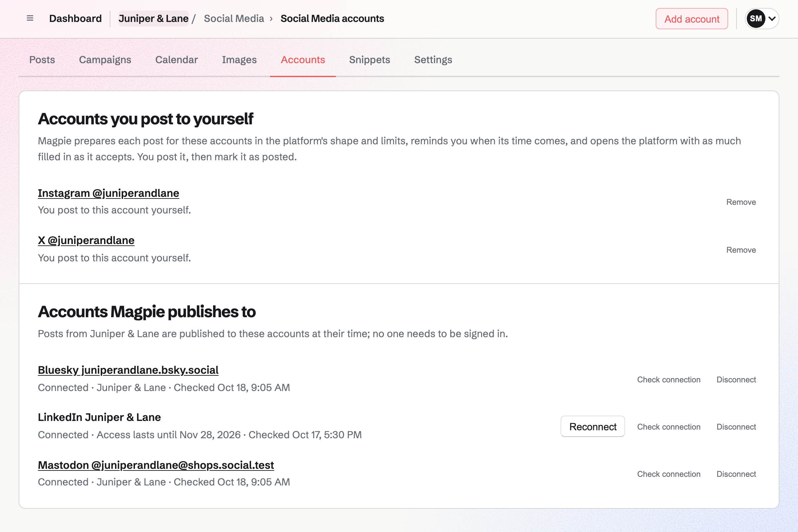Remove the X account
Image resolution: width=798 pixels, height=532 pixels.
741,250
